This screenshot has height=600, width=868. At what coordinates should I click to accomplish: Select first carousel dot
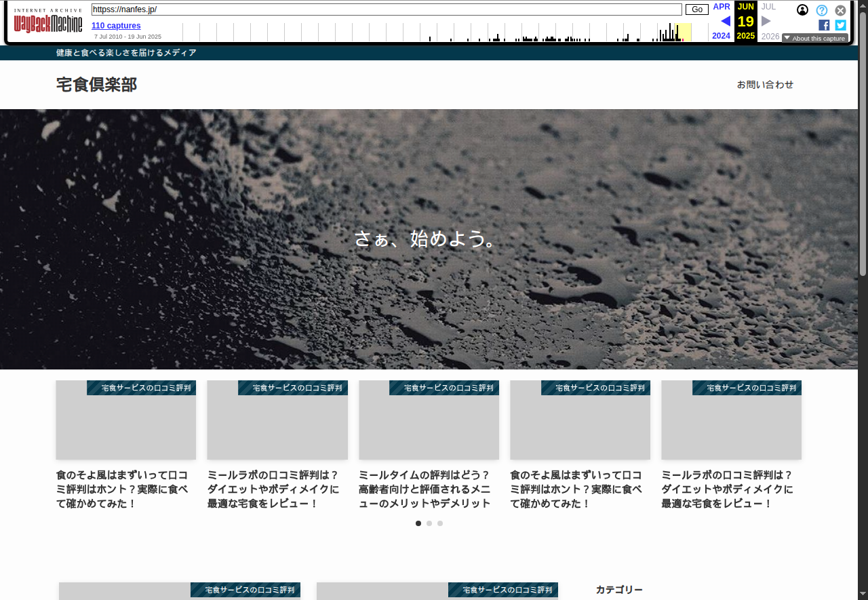click(x=418, y=523)
